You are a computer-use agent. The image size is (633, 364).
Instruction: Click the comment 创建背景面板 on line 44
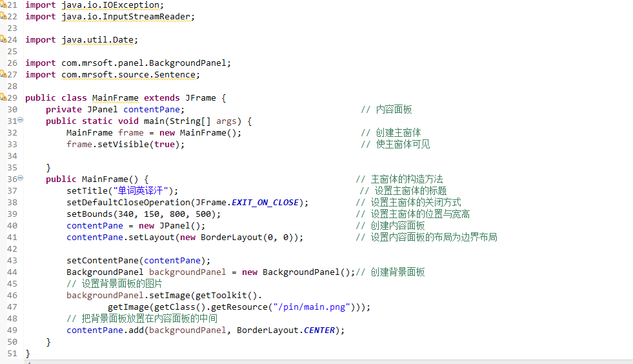(x=390, y=272)
